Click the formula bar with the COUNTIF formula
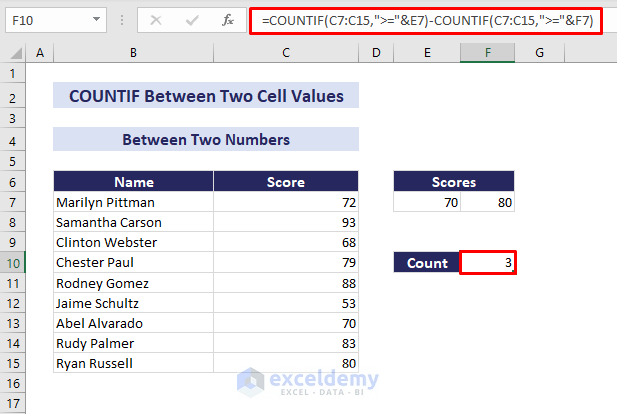617x414 pixels. tap(426, 20)
